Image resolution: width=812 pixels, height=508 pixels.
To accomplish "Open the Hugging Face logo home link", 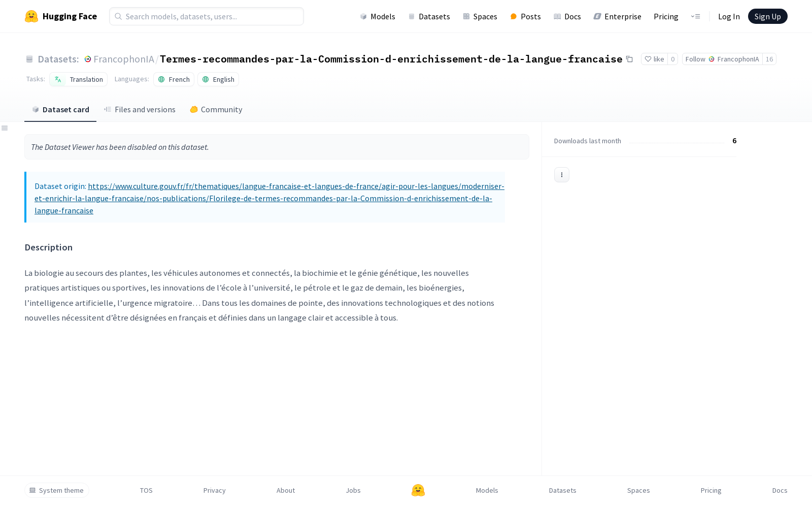I will (61, 16).
